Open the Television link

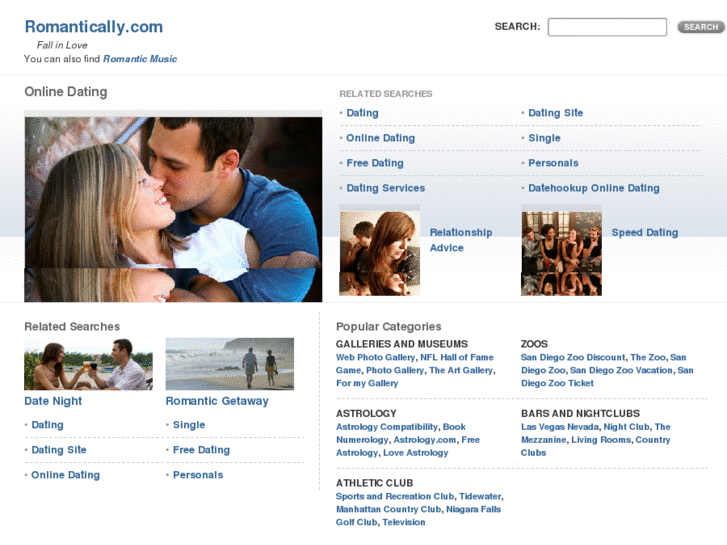click(403, 522)
